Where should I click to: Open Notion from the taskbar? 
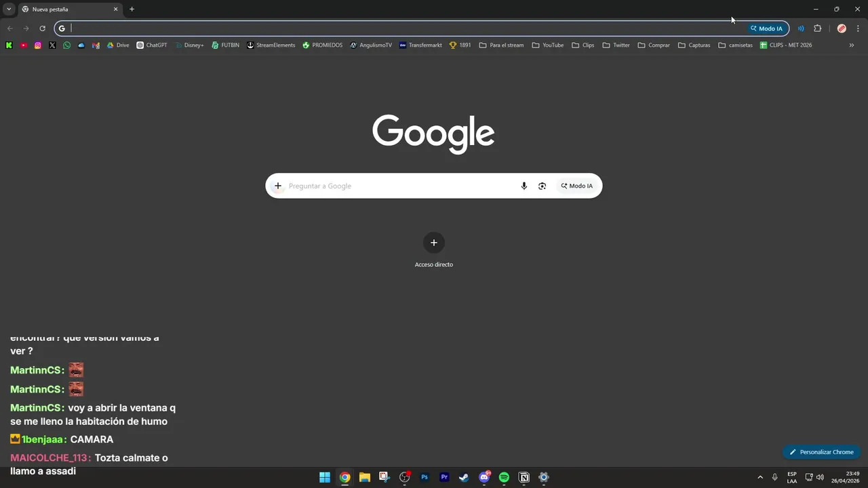(x=524, y=477)
